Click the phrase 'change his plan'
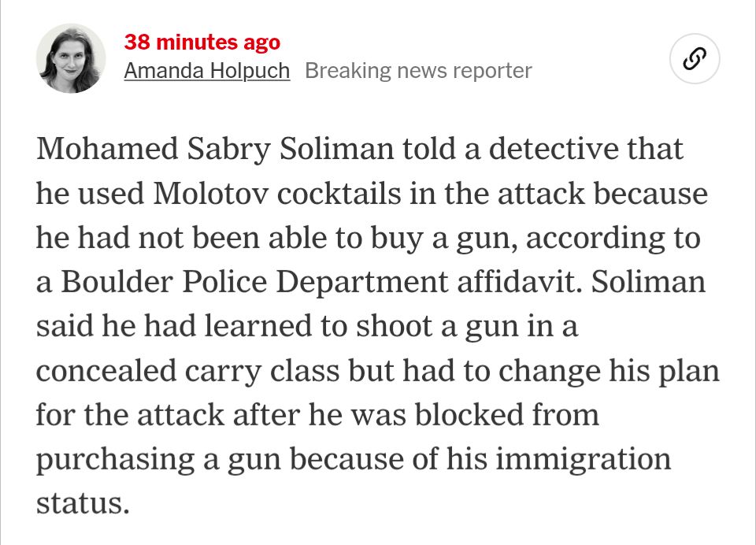The width and height of the screenshot is (756, 545). [609, 371]
